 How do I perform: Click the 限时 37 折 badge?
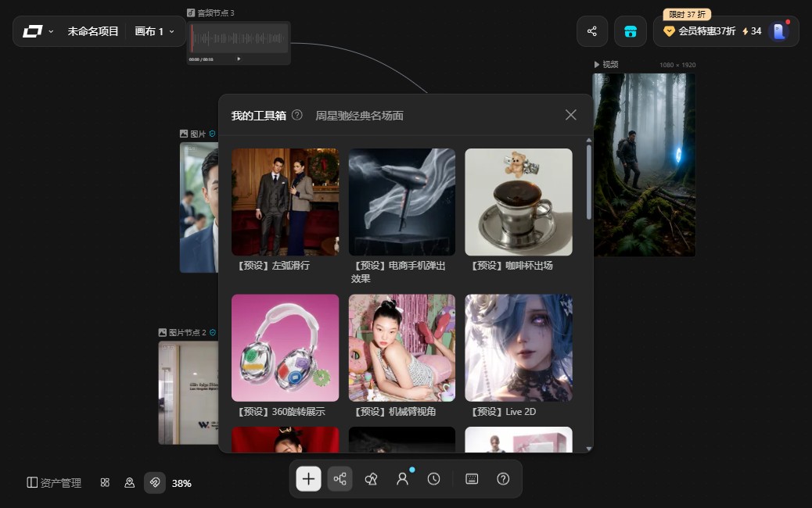[687, 15]
